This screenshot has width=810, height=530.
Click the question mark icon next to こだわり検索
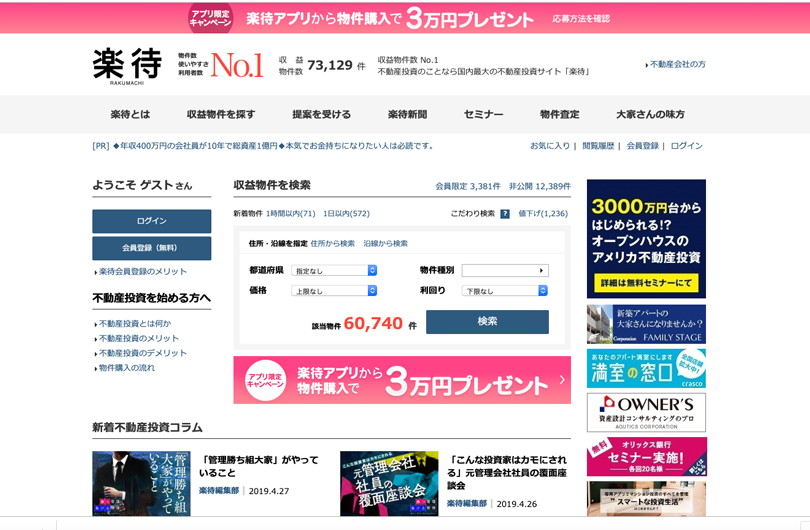505,214
